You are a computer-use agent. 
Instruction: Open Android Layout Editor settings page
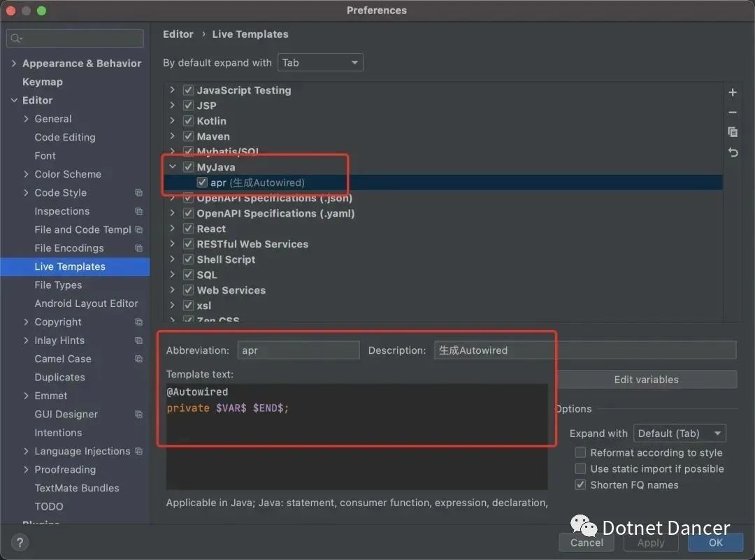pyautogui.click(x=86, y=303)
